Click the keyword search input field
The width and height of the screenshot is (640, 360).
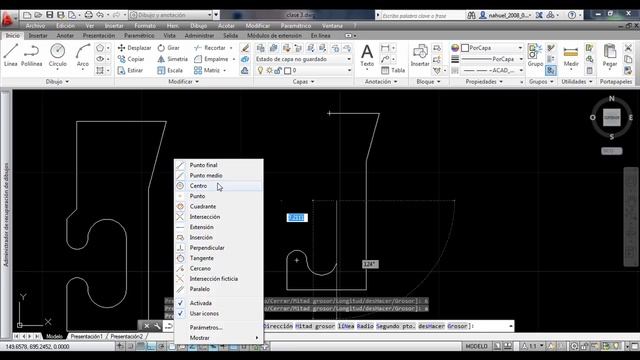(422, 16)
